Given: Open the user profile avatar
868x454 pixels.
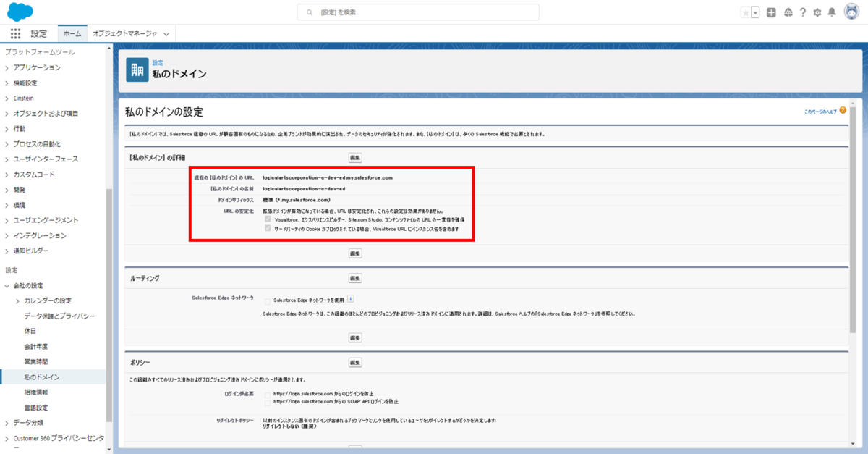Looking at the screenshot, I should (851, 12).
